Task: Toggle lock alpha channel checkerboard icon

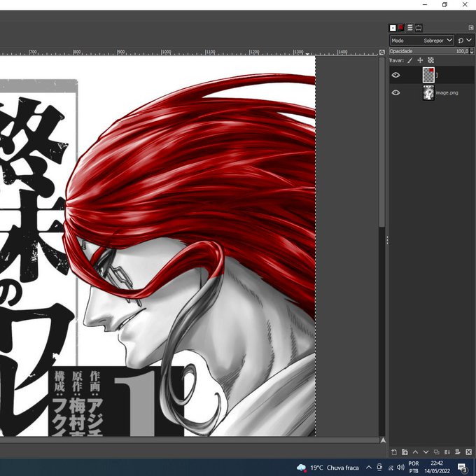Action: point(430,60)
